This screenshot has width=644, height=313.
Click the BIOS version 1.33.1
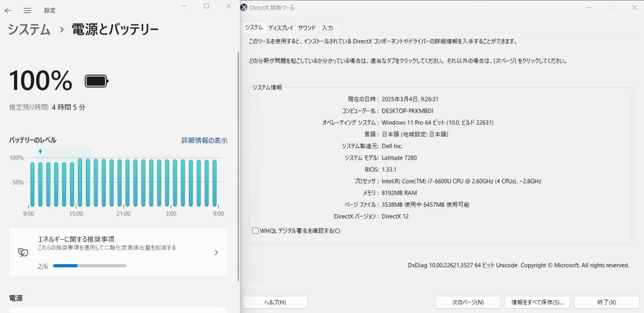click(389, 170)
